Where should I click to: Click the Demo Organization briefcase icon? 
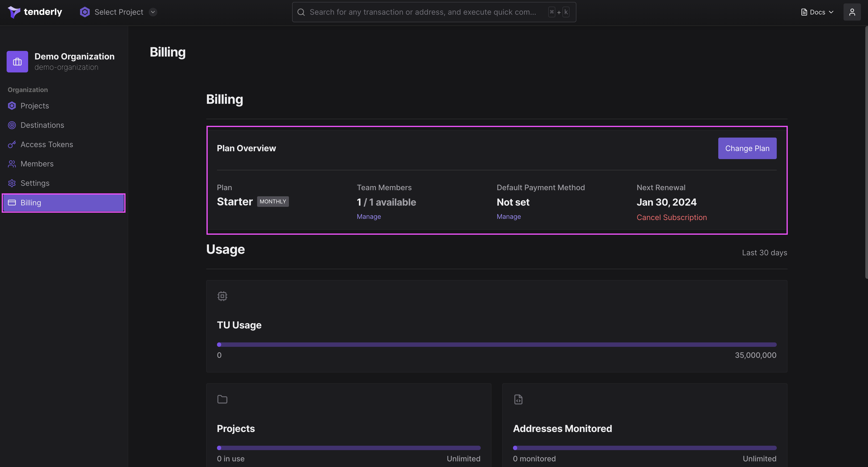tap(17, 62)
